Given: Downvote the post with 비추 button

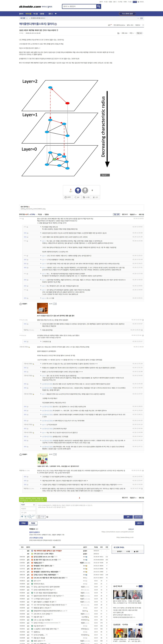Looking at the screenshot, I should 85,191.
